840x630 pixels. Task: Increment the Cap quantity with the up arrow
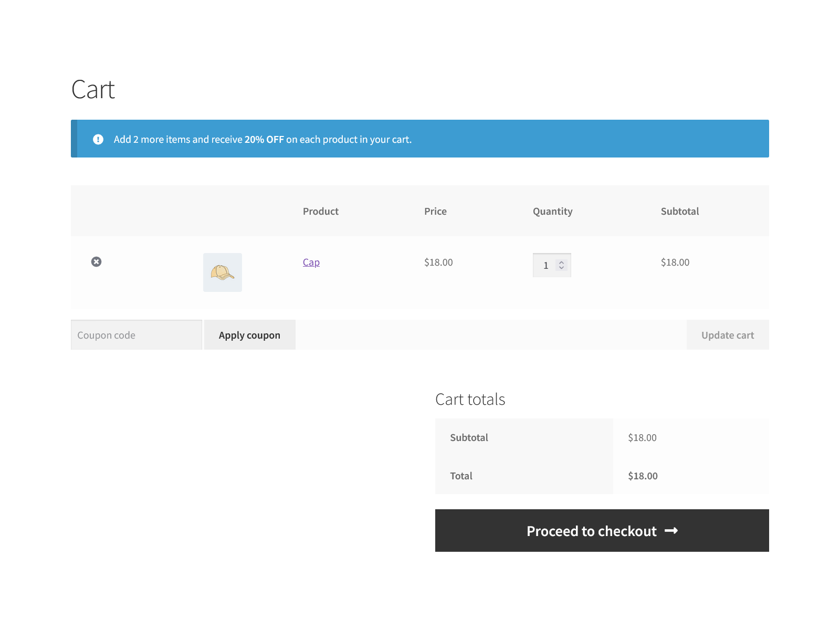point(562,261)
